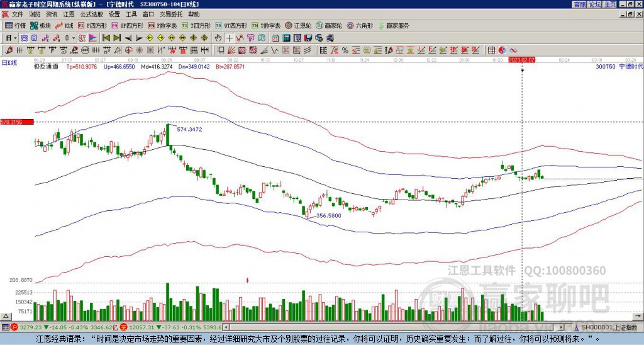The height and width of the screenshot is (345, 644).
Task: Click the Tp=510.9076 channel value
Action: coord(81,66)
